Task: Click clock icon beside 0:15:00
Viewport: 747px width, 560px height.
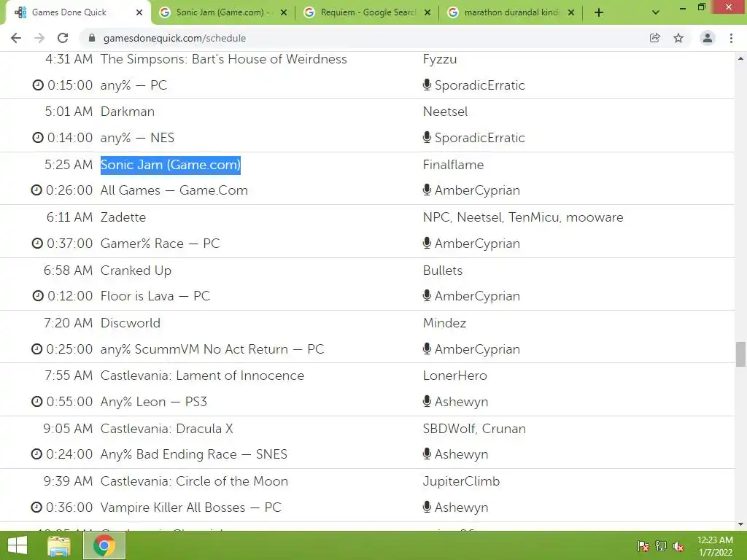Action: point(38,85)
